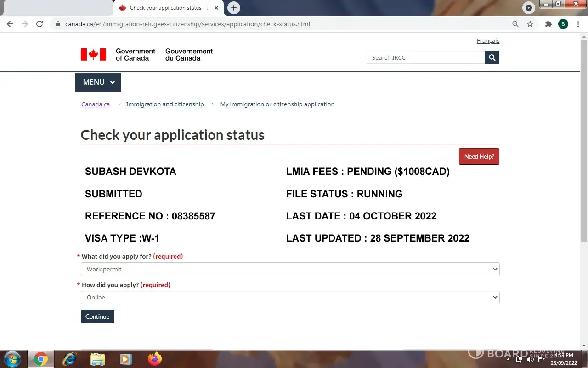Follow the Canada.ca breadcrumb link

(x=96, y=104)
